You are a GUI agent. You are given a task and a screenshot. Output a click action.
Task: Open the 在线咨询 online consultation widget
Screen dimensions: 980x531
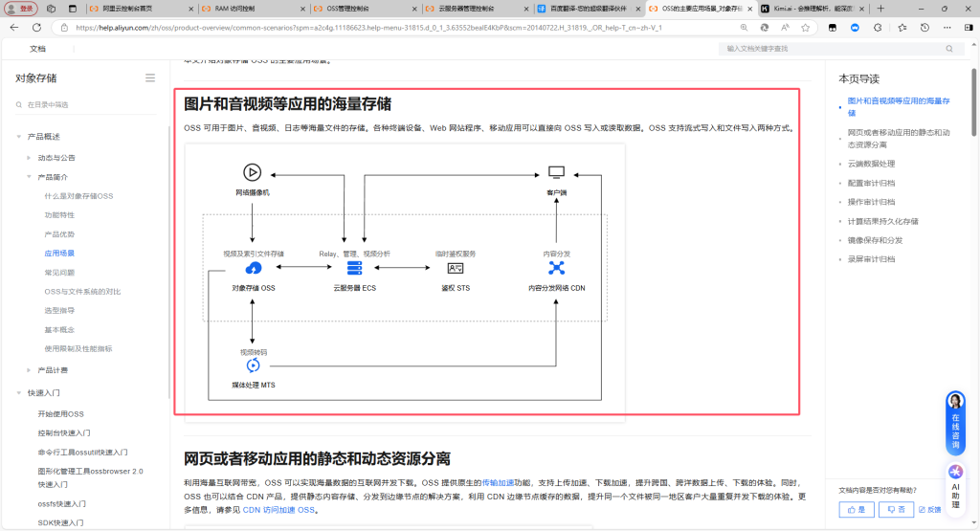pyautogui.click(x=955, y=421)
